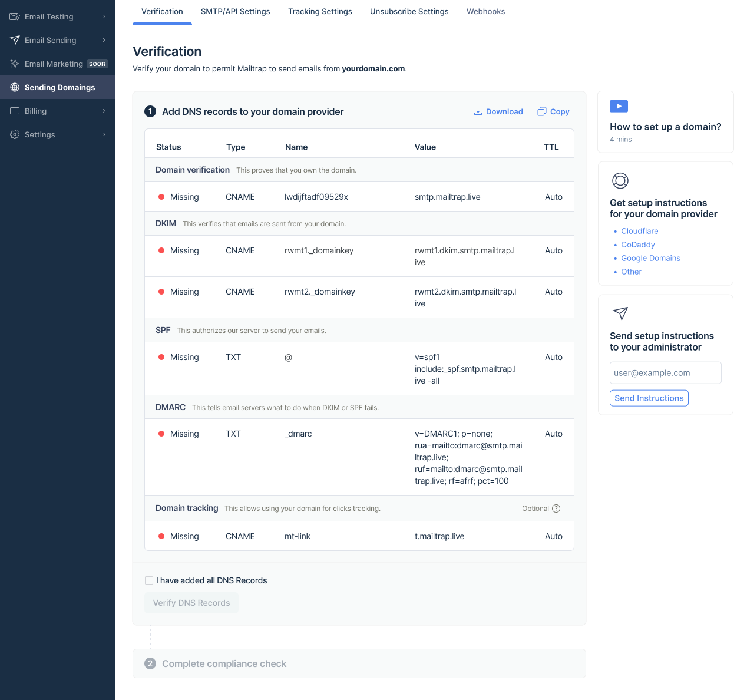Click the lifebuoy setup instructions icon
747x700 pixels.
point(620,180)
